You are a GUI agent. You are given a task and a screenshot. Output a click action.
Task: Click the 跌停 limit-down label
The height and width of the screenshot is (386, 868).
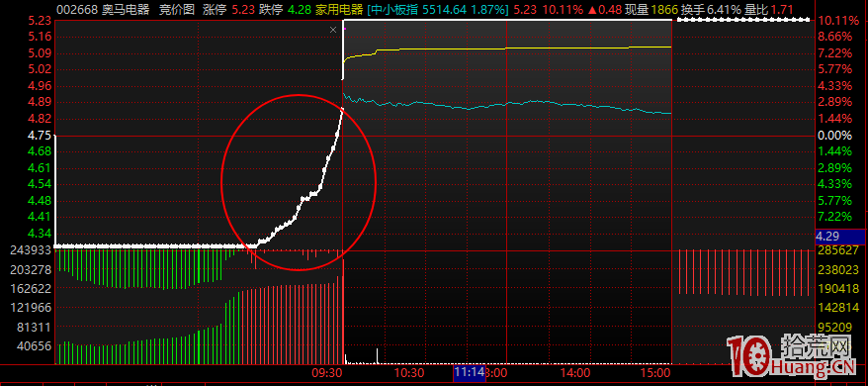pyautogui.click(x=271, y=10)
